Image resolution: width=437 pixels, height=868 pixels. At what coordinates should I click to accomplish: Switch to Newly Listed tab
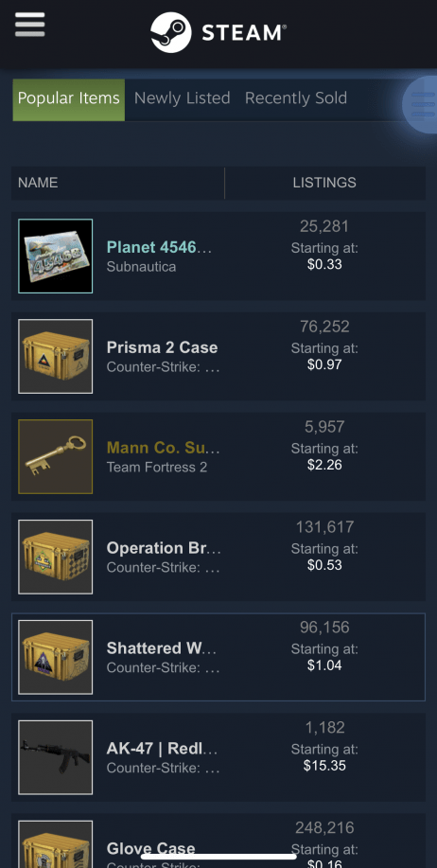pyautogui.click(x=182, y=98)
